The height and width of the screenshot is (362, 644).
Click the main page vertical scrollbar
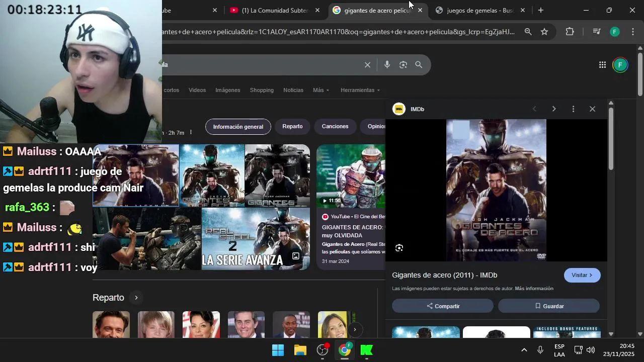pos(640,73)
